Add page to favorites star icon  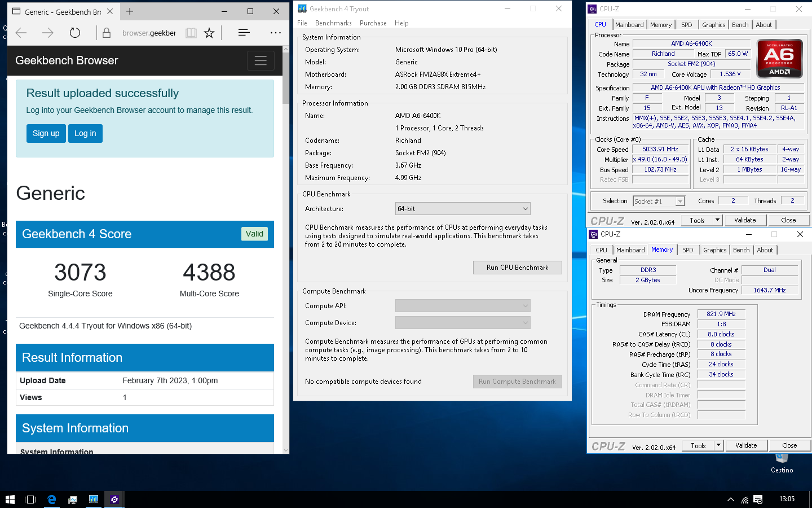pyautogui.click(x=209, y=33)
